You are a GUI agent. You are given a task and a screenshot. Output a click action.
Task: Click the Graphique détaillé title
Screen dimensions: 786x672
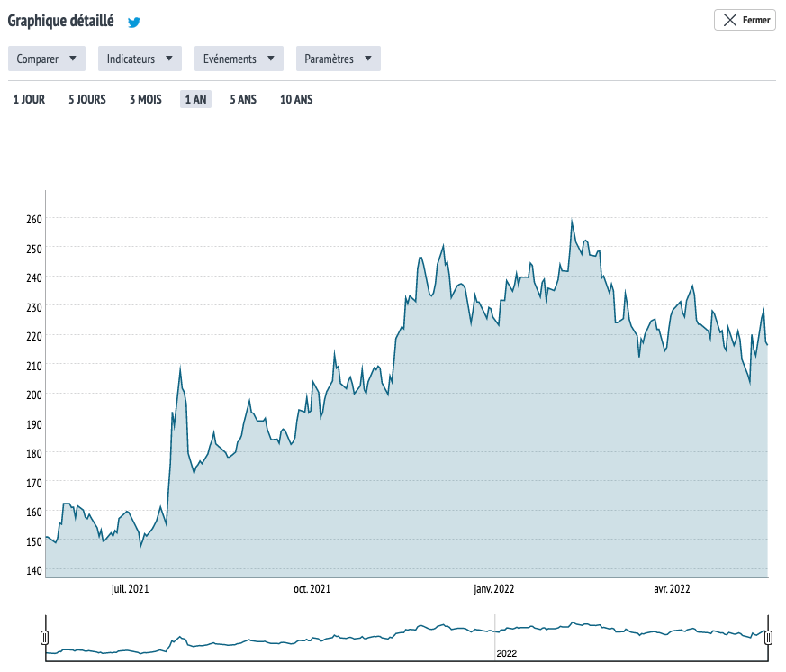[x=60, y=21]
